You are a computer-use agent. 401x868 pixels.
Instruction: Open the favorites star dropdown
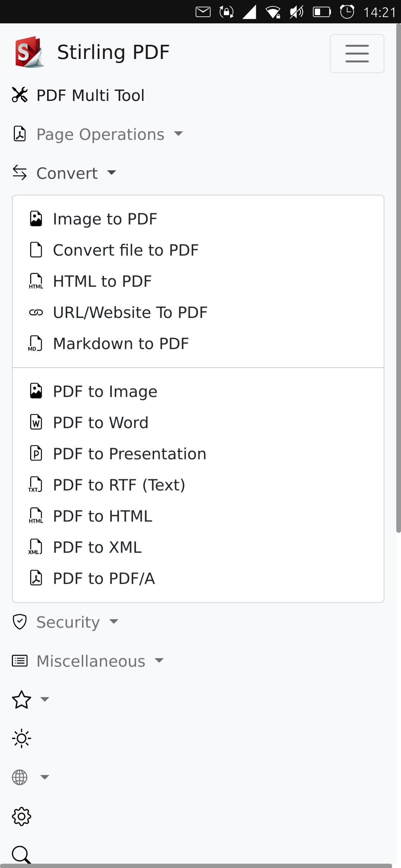click(x=30, y=700)
